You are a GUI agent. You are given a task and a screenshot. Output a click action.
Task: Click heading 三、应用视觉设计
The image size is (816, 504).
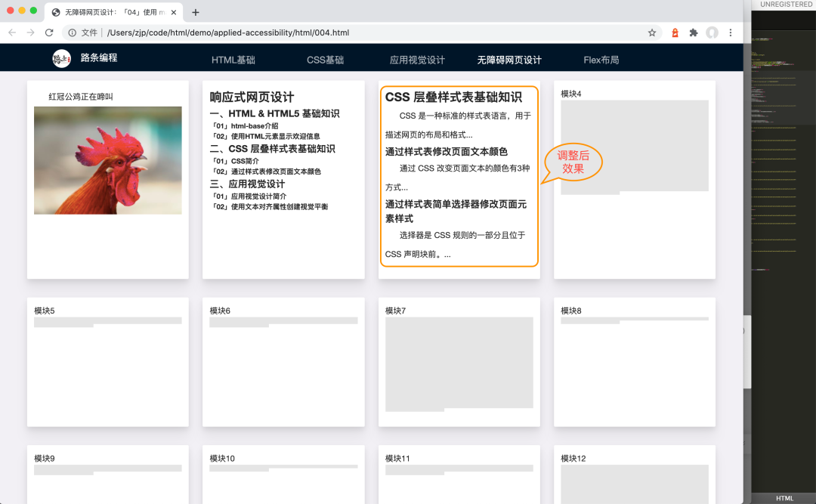point(247,184)
